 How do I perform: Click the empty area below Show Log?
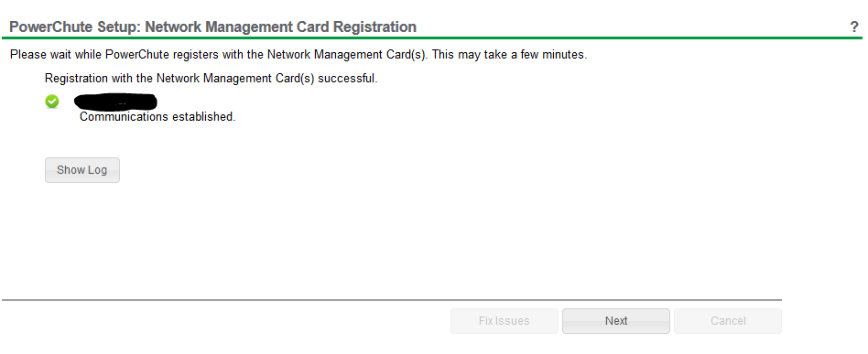click(x=387, y=238)
